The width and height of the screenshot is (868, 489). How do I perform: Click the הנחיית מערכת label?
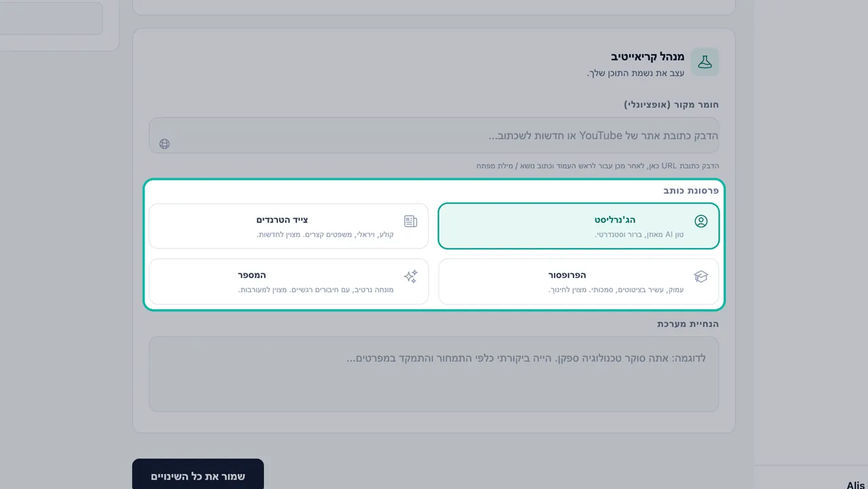688,324
